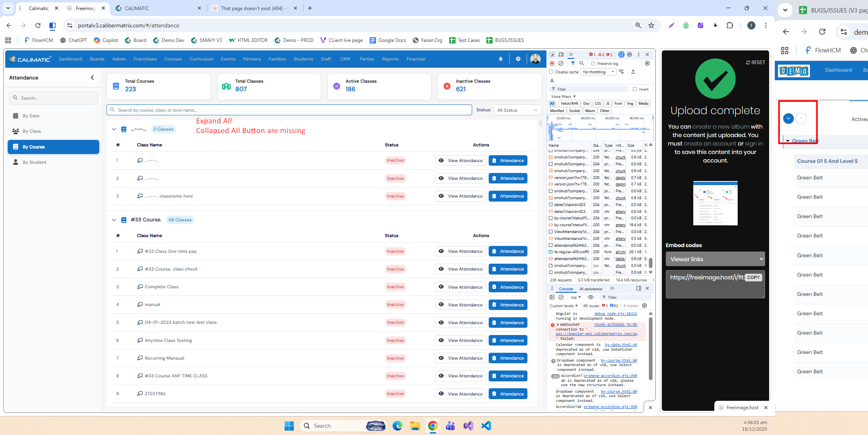868x435 pixels.
Task: Select the DevTools inspect element tool
Action: (x=552, y=54)
